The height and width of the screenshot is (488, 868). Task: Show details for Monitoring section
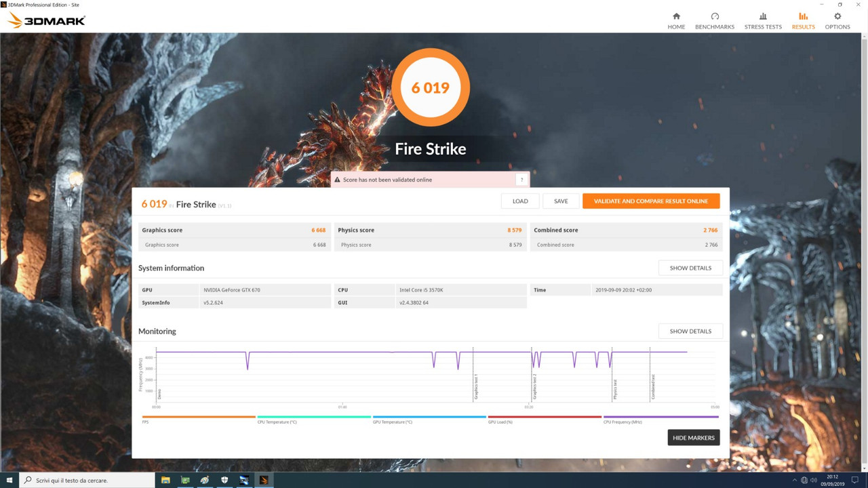(x=690, y=331)
